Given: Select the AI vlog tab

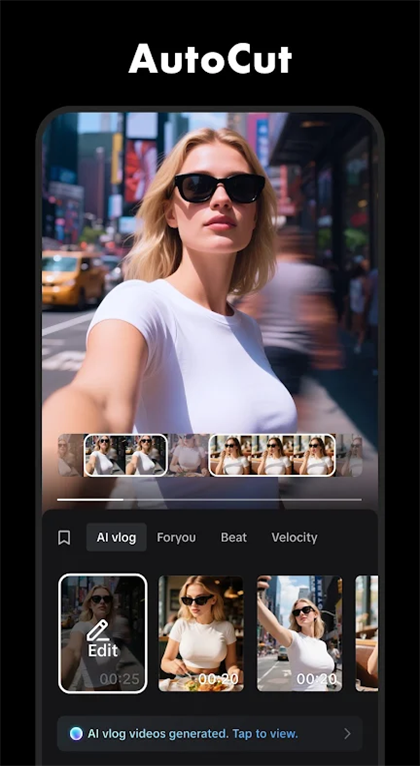Looking at the screenshot, I should click(x=116, y=537).
